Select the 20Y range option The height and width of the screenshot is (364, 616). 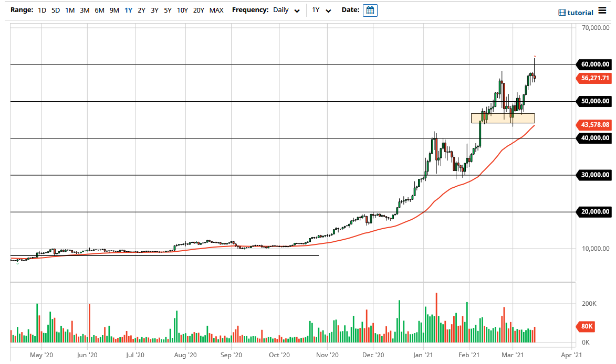click(199, 10)
